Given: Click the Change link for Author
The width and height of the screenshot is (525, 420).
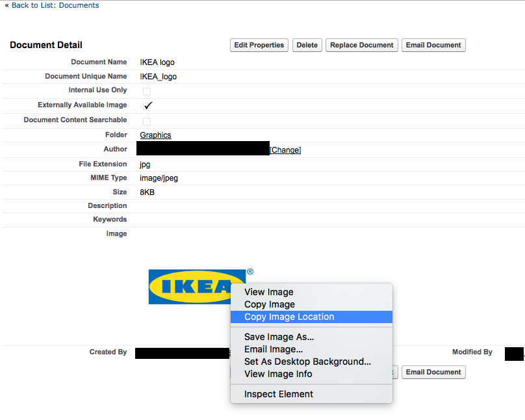Looking at the screenshot, I should pos(285,150).
